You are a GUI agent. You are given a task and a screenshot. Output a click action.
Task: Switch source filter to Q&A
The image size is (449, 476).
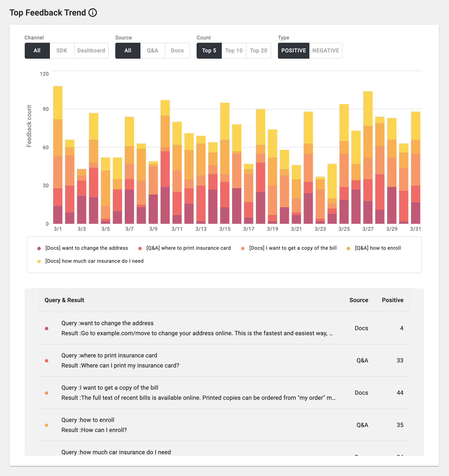[x=152, y=50]
